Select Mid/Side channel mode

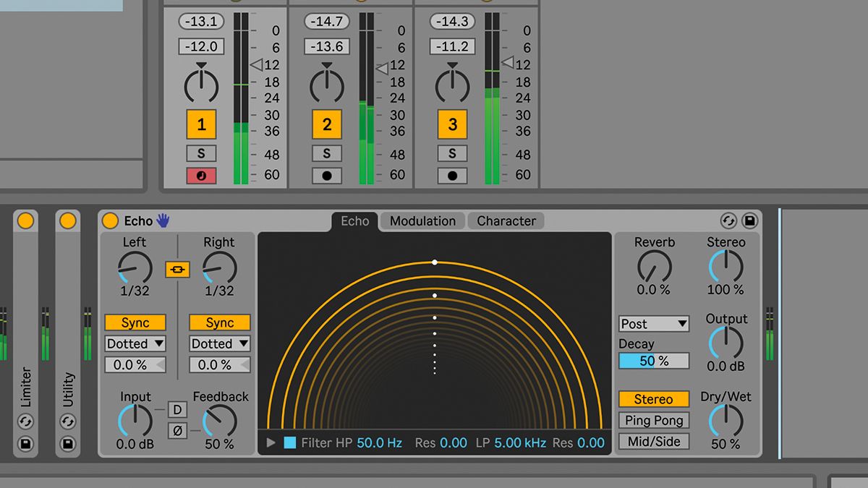point(653,441)
